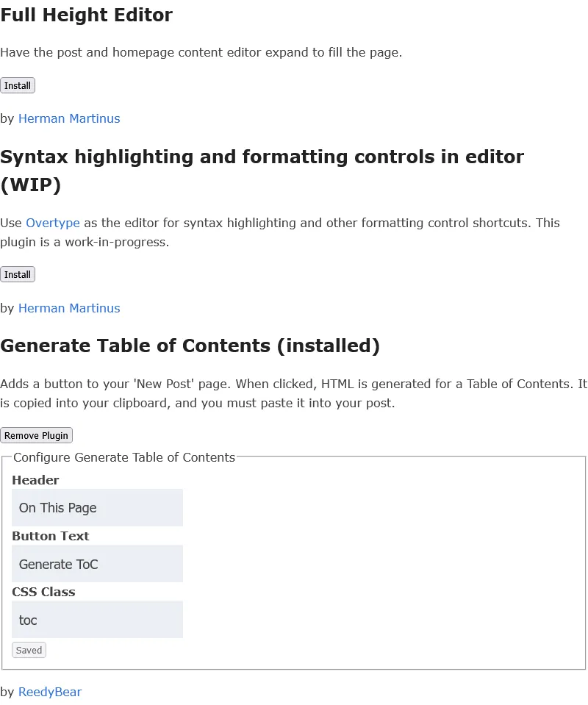Click the Saved button in the config form

pos(29,650)
